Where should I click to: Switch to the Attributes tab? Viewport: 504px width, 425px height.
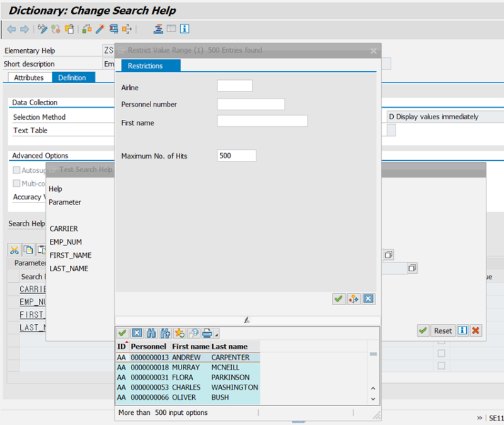click(29, 78)
